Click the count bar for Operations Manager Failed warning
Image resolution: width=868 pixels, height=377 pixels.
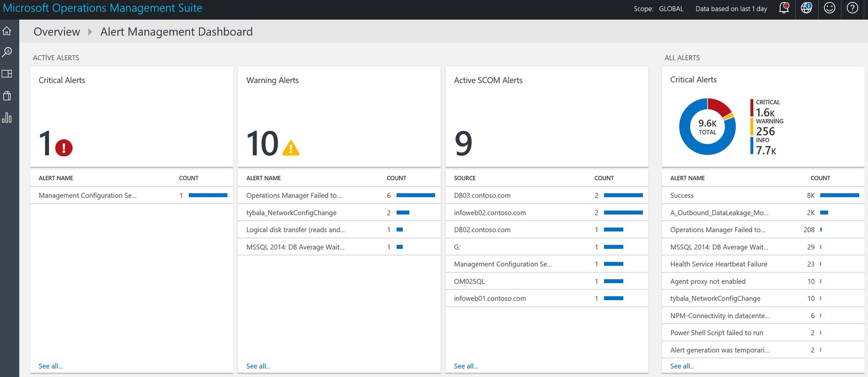416,195
